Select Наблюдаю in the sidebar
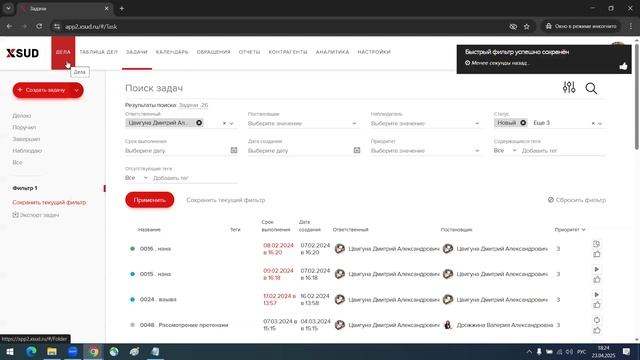The image size is (640, 360). (27, 151)
